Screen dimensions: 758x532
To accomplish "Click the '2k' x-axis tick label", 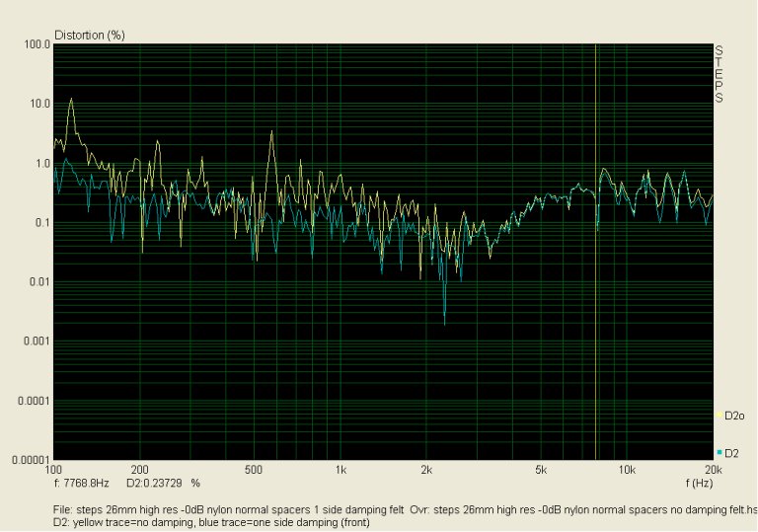I will coord(426,469).
